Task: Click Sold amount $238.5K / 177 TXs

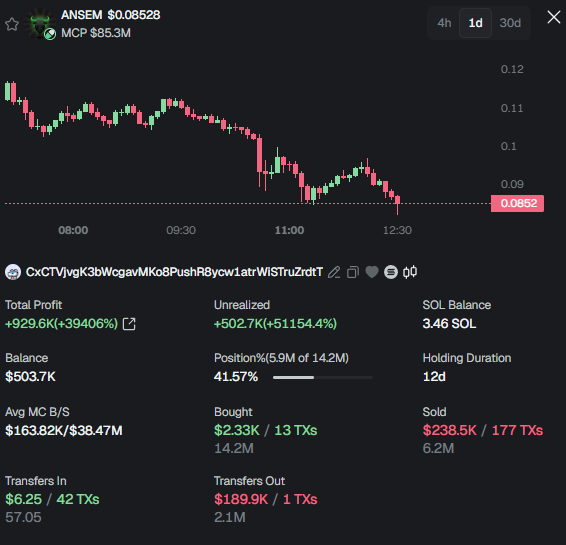Action: click(483, 431)
